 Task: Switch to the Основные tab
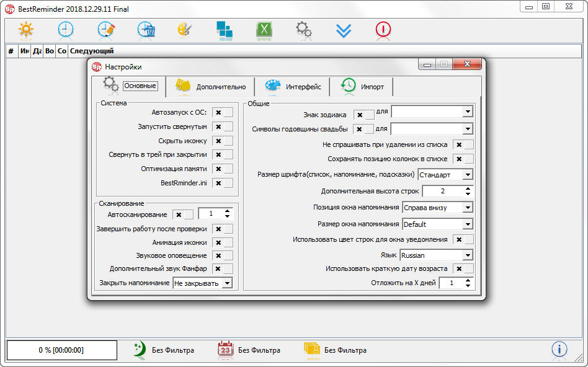point(130,86)
